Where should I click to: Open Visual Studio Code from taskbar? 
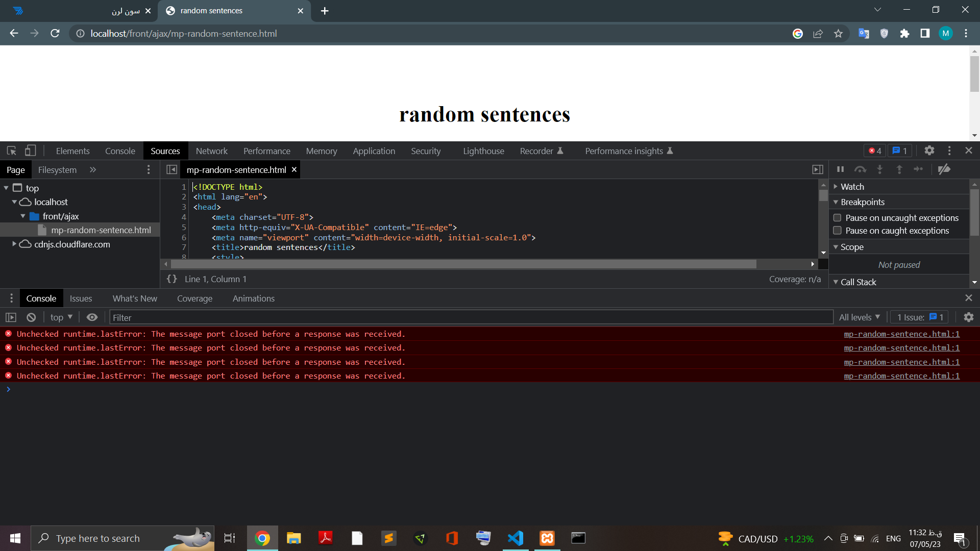(x=516, y=538)
